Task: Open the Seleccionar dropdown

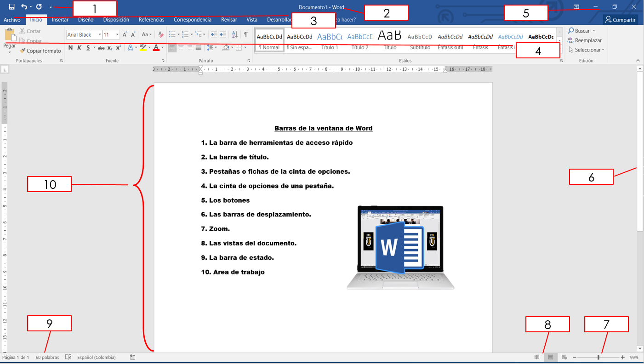Action: coord(586,50)
